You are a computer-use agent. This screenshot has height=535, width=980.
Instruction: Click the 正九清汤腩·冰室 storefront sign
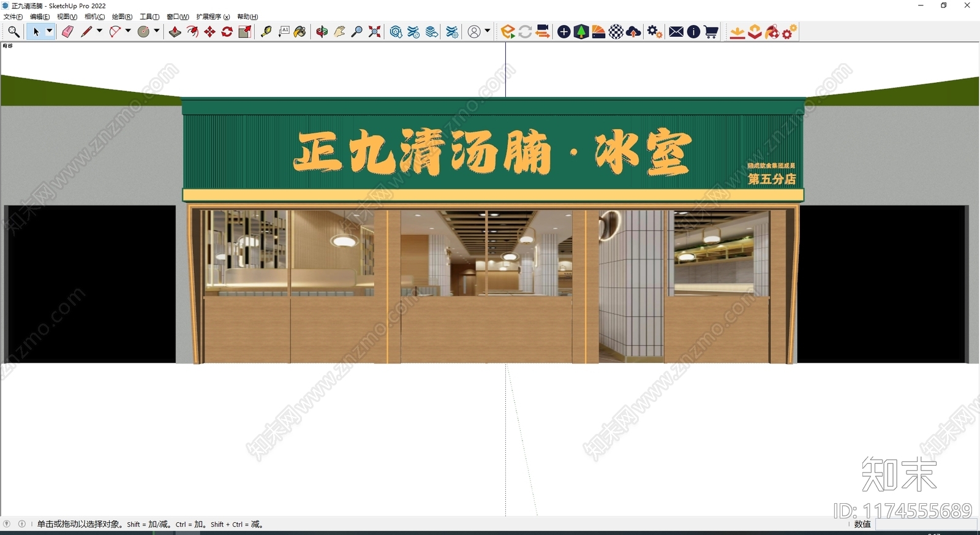point(493,152)
